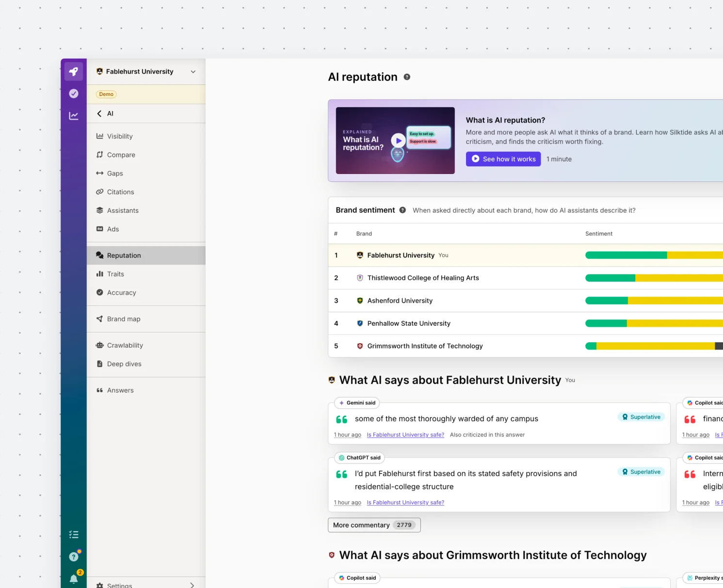Expand the Settings chevron arrow
Screen dimensions: 723x588
point(192,586)
